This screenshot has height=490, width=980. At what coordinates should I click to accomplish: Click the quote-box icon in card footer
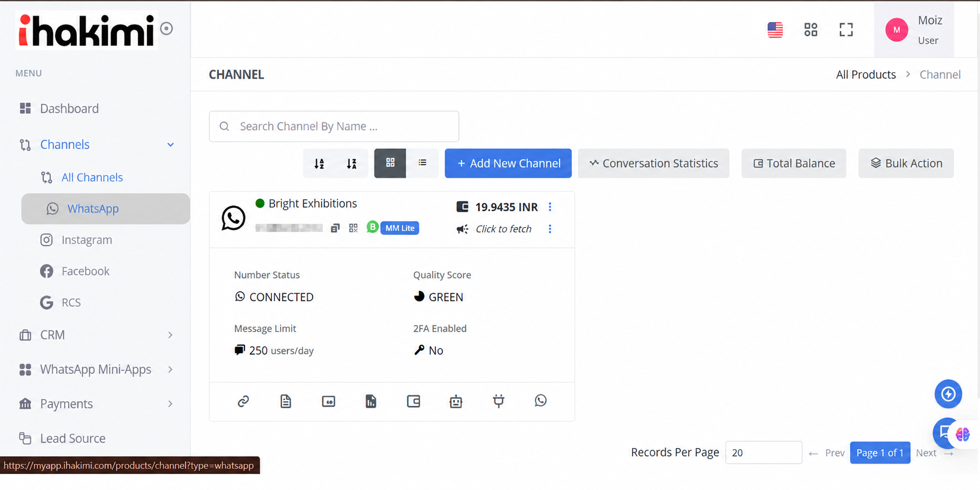point(328,402)
